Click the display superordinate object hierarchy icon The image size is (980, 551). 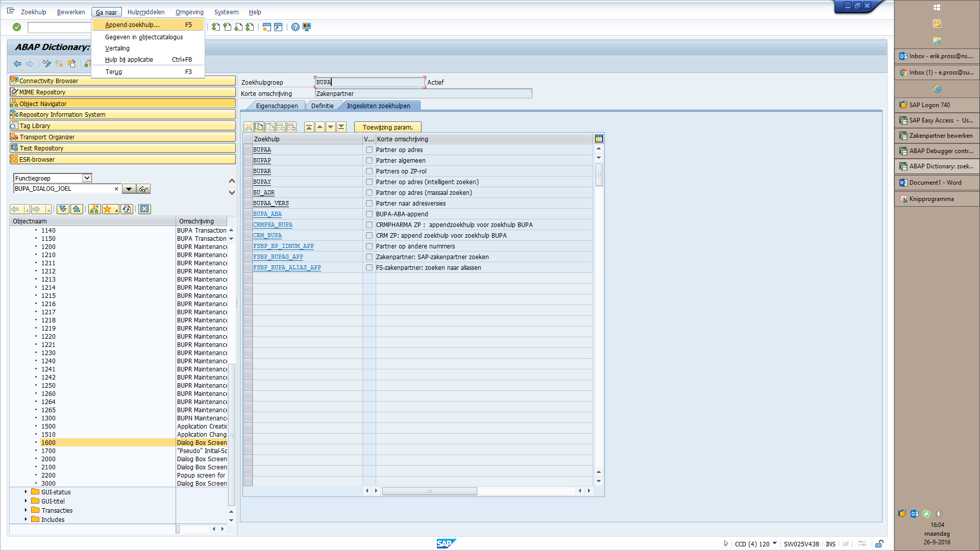click(94, 209)
